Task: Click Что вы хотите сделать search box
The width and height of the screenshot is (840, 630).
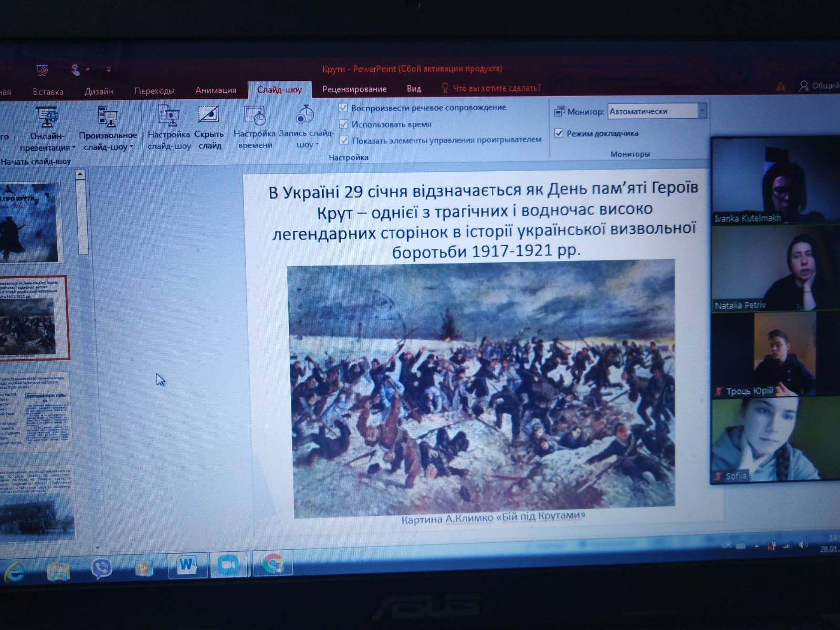Action: click(497, 88)
